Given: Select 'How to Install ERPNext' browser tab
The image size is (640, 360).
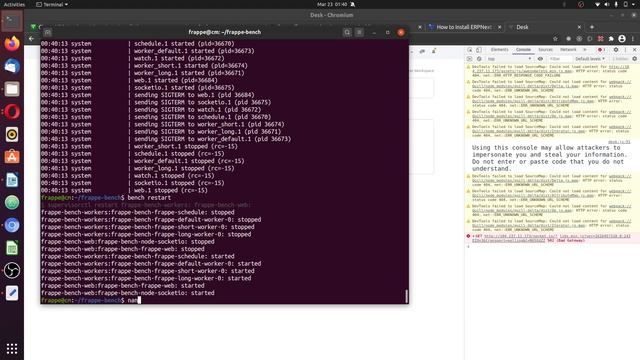Looking at the screenshot, I should (464, 27).
